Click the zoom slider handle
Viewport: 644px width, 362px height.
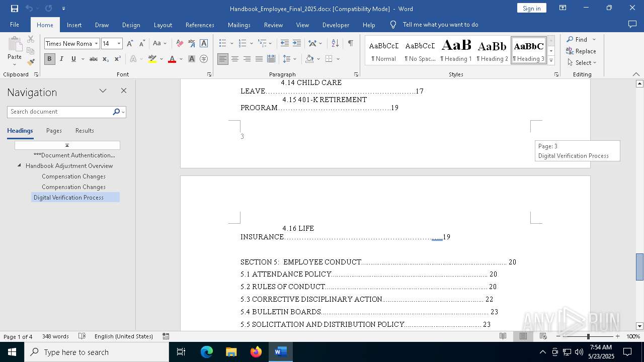[x=588, y=336]
